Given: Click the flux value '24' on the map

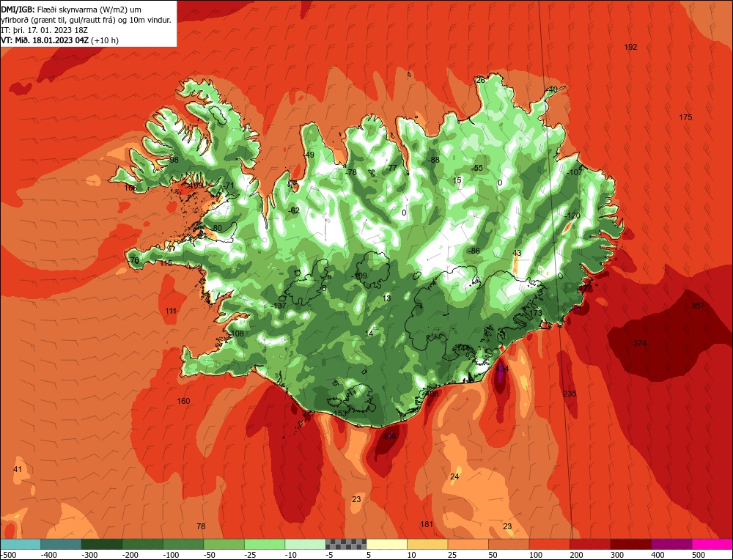Looking at the screenshot, I should tap(454, 476).
